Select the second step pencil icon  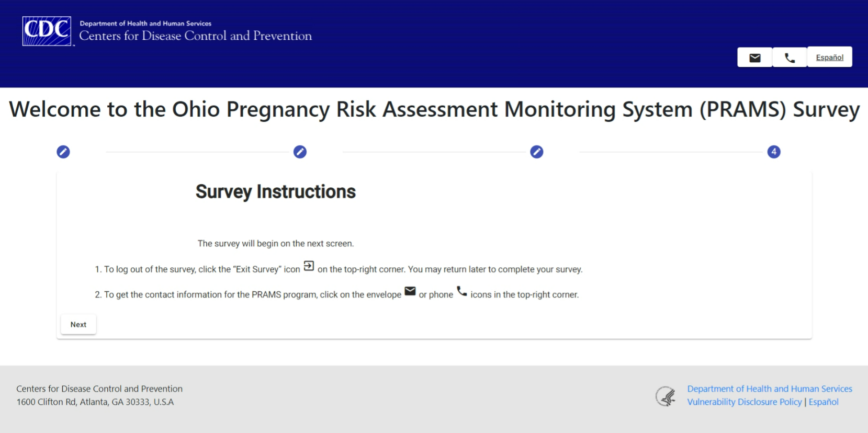point(300,152)
